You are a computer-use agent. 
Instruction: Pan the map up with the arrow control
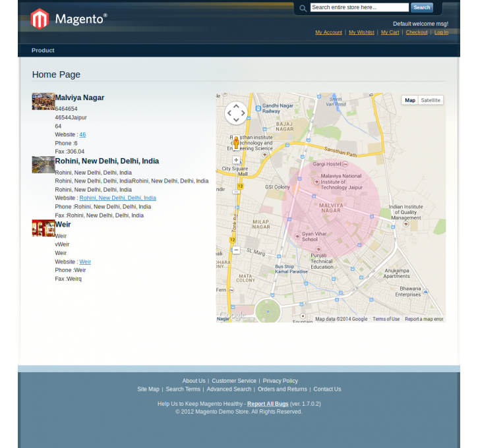pyautogui.click(x=236, y=106)
